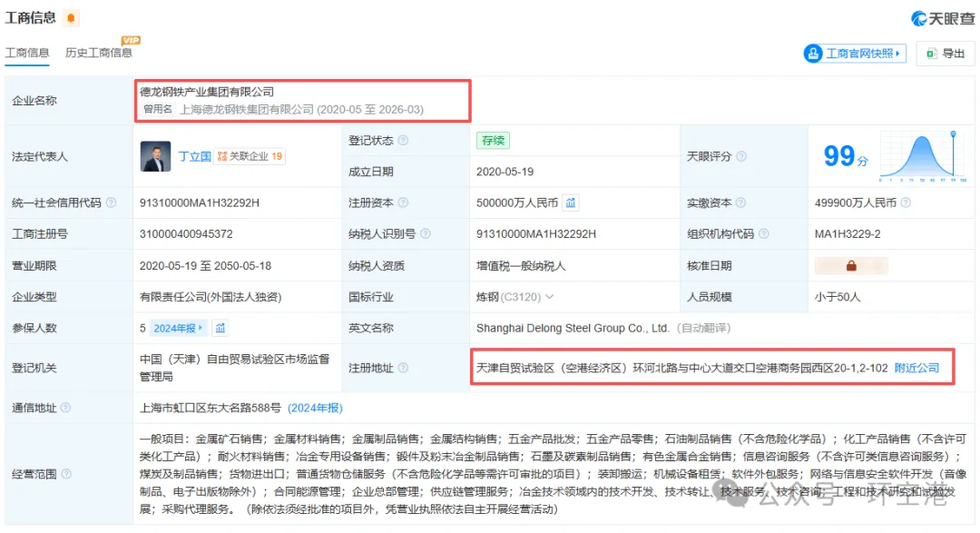
Task: Click the lock icon in 核准日期 row
Action: (851, 266)
